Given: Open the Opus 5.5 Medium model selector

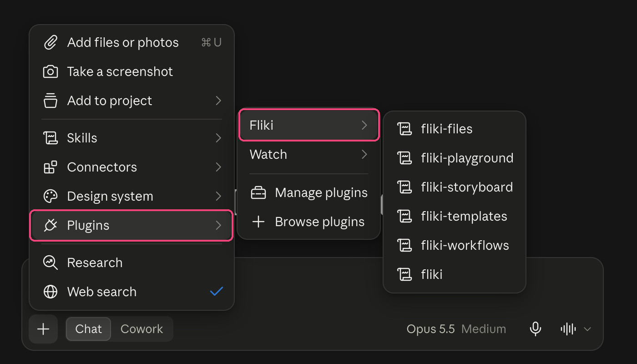Looking at the screenshot, I should pos(456,329).
